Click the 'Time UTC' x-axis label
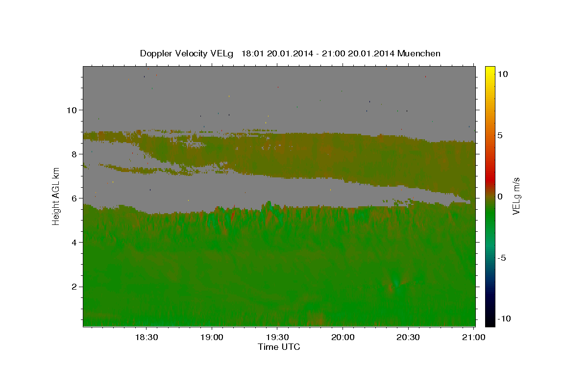588x392 pixels. pos(279,347)
